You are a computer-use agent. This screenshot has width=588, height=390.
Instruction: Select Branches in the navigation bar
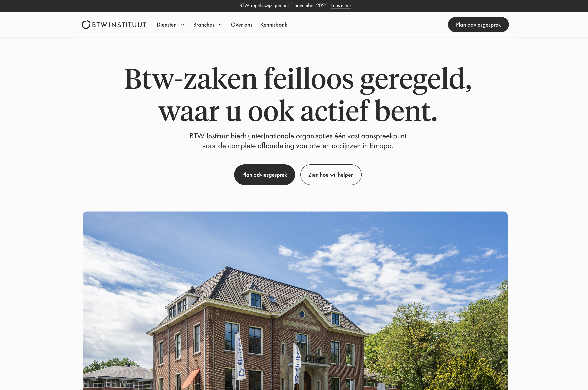(x=204, y=25)
